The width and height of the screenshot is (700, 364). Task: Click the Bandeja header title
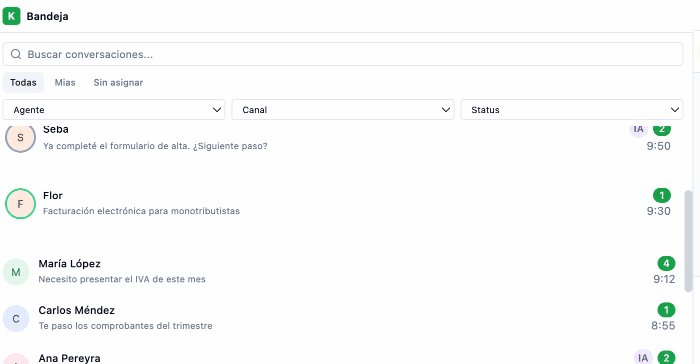[x=47, y=17]
